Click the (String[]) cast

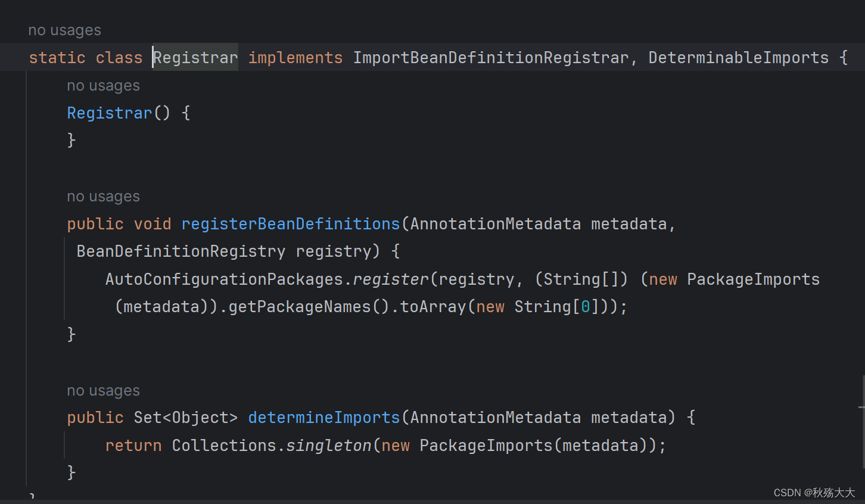(x=581, y=279)
